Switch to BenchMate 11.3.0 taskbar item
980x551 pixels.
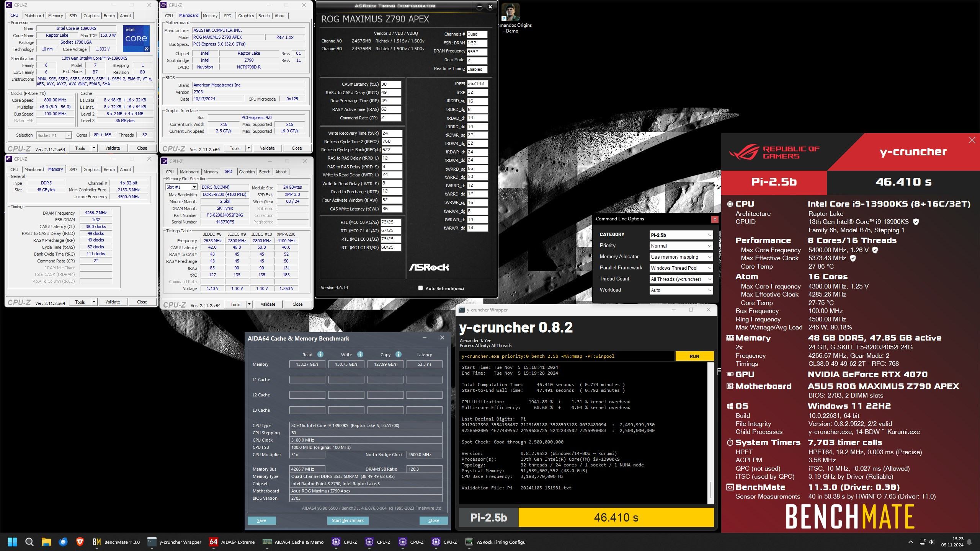[x=116, y=542]
